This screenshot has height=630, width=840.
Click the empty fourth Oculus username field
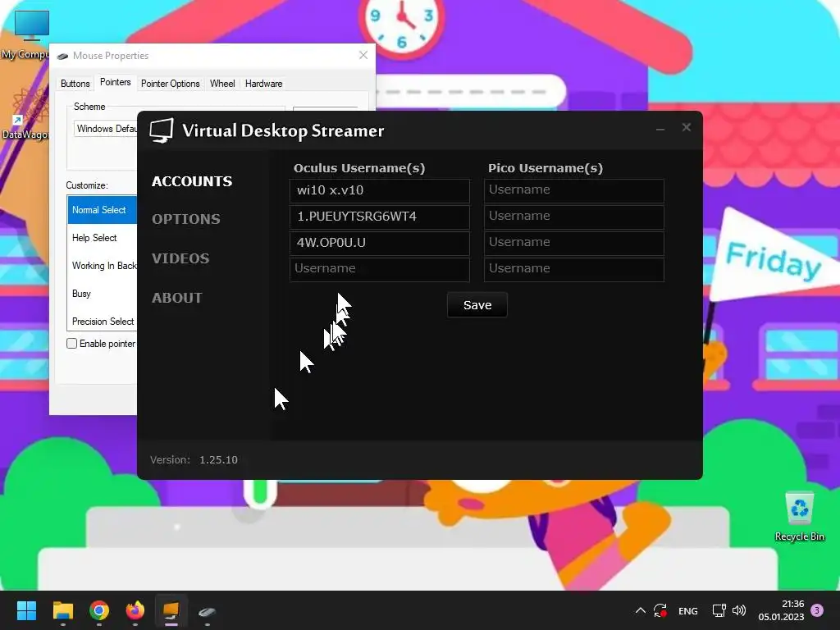pos(379,269)
